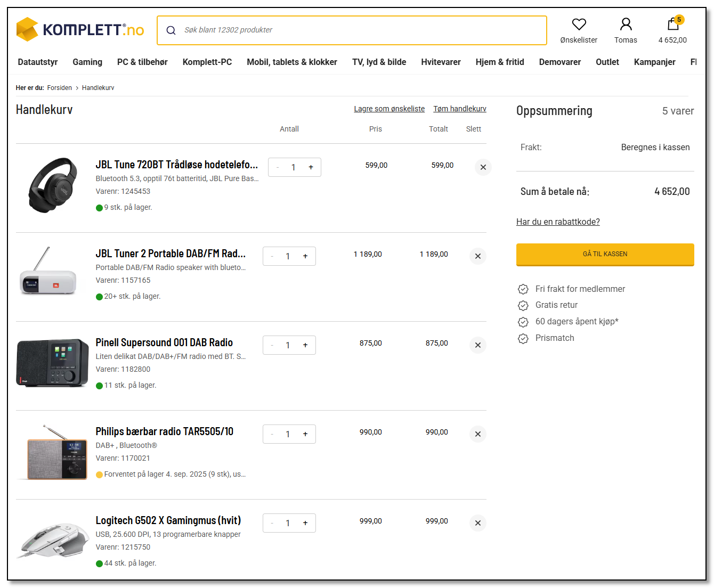Remove Logitech G502 X Gamingmus from cart

pyautogui.click(x=477, y=523)
